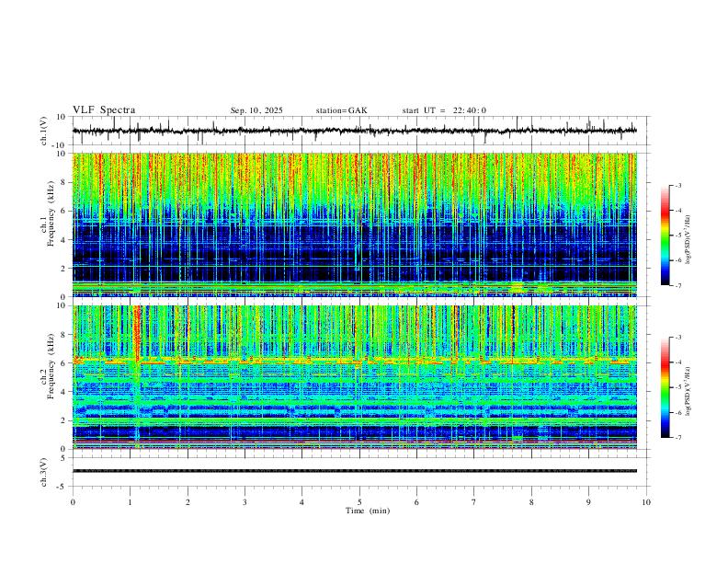Click the '-3' value on ch.1 colorbar
This screenshot has height=563, width=728.
point(677,185)
